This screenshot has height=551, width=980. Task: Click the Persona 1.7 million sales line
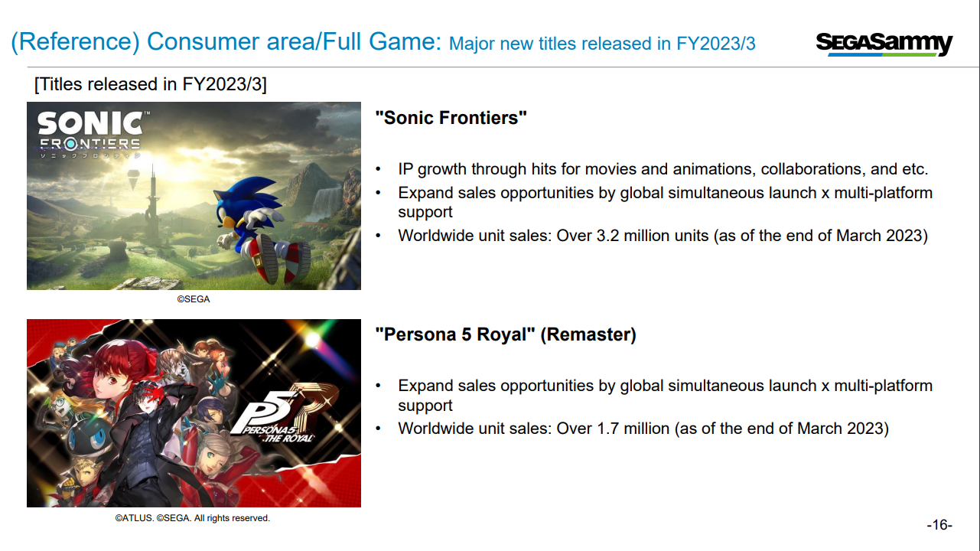click(x=643, y=429)
